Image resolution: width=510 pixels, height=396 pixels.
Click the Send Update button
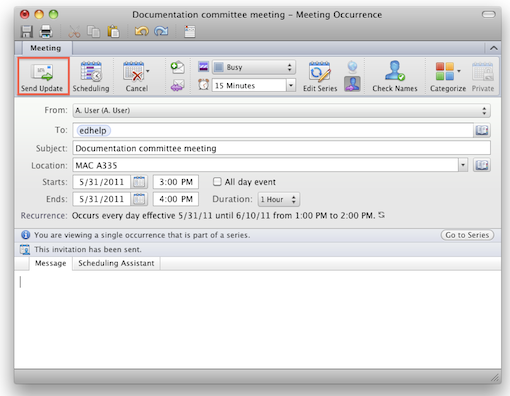(43, 76)
